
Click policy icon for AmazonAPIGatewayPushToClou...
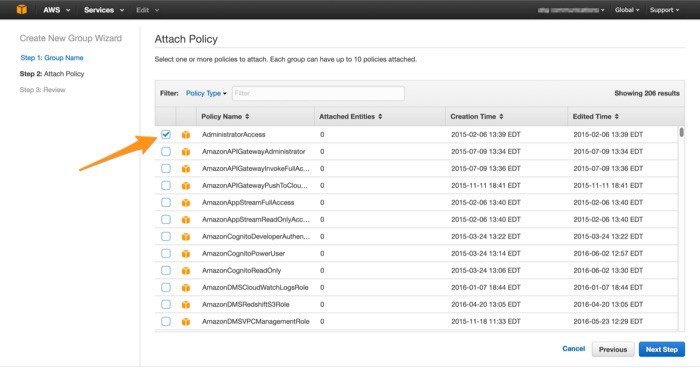(186, 185)
